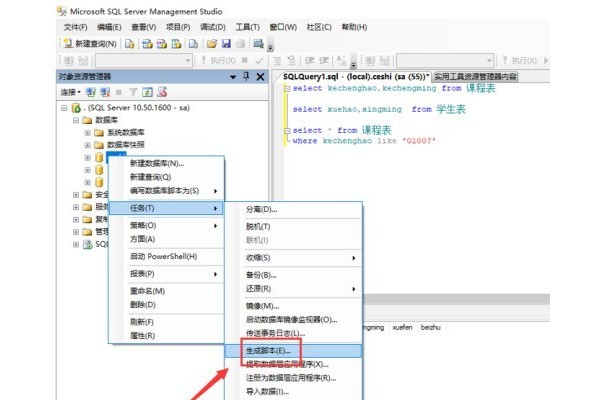Click the SQL Server Compact query icon
The image size is (600, 400).
click(193, 44)
